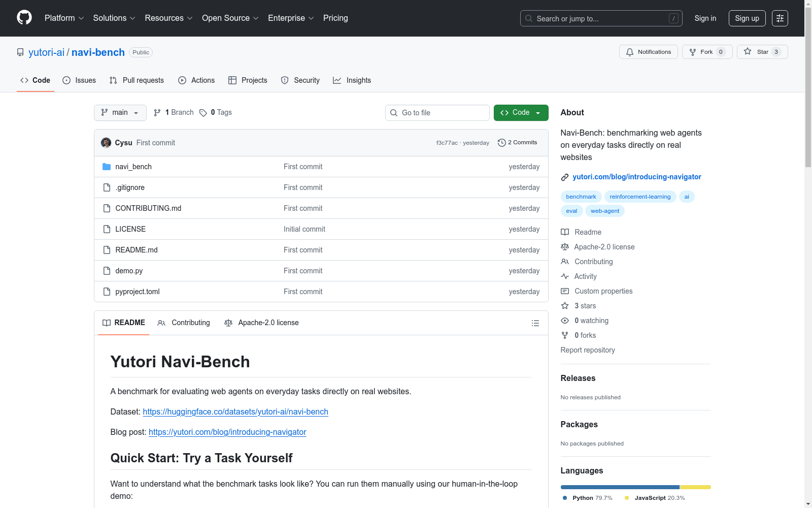Expand the Solutions menu

(114, 18)
